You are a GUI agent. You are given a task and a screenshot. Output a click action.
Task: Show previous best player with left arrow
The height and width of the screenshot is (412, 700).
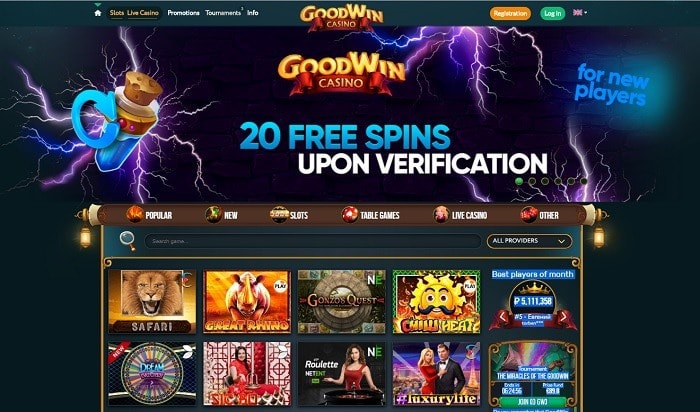point(503,317)
